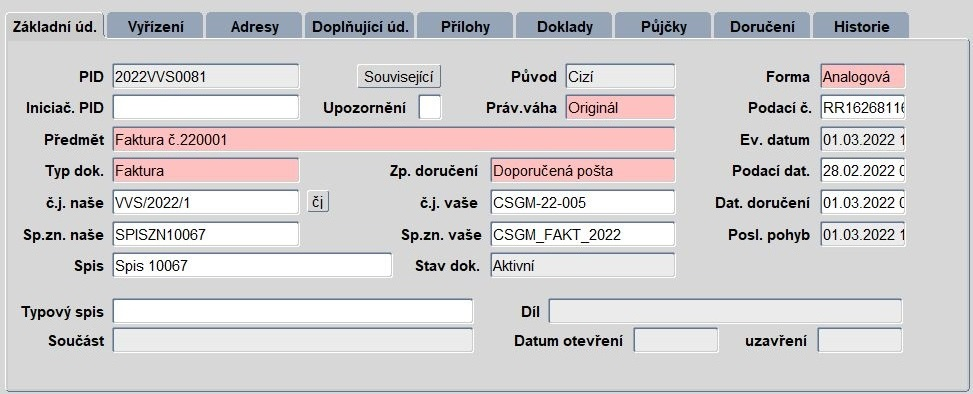Image resolution: width=973 pixels, height=394 pixels.
Task: Switch to the Doručení tab
Action: point(763,27)
